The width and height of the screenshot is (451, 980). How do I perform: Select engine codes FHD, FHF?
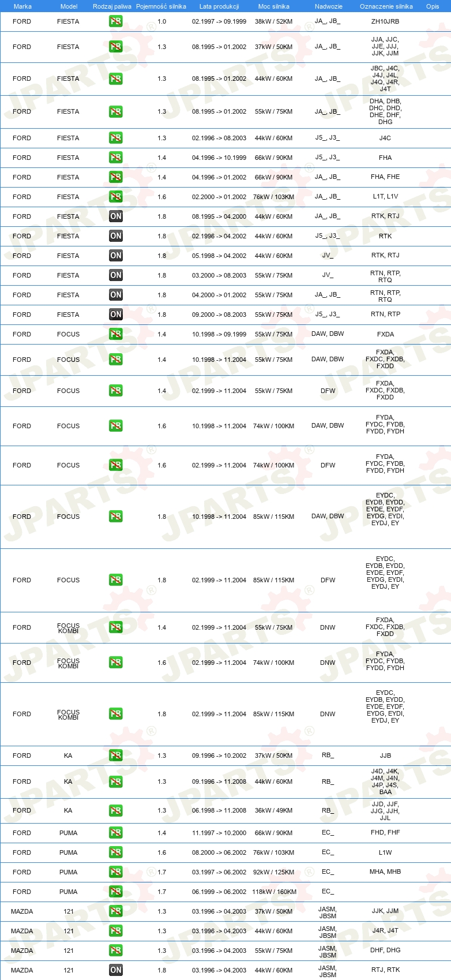pyautogui.click(x=385, y=833)
